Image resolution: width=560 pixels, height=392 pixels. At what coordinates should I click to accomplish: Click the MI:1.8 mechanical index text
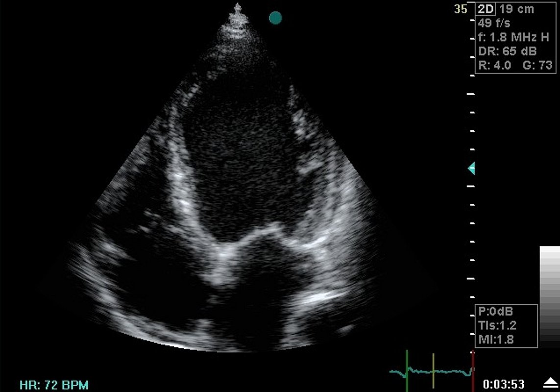point(496,339)
